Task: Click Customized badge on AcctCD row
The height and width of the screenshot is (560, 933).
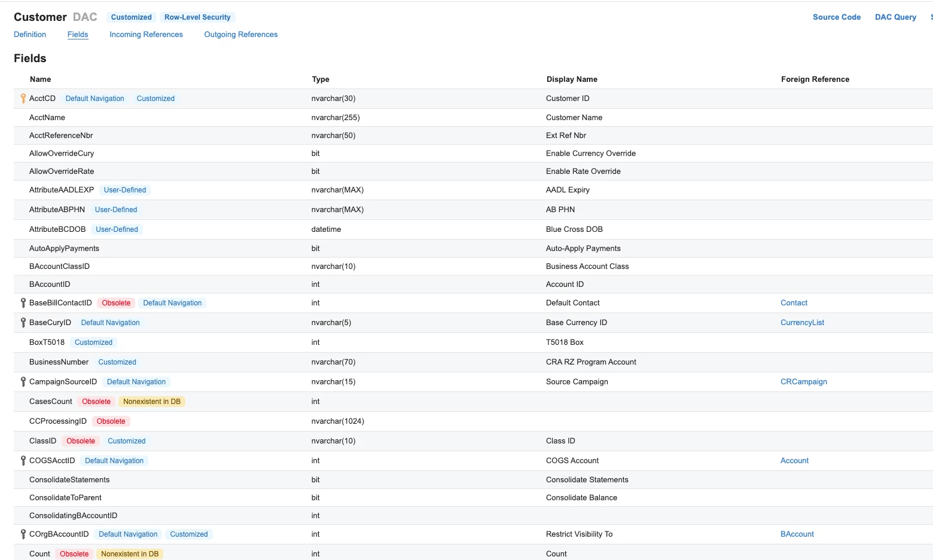Action: coord(155,99)
